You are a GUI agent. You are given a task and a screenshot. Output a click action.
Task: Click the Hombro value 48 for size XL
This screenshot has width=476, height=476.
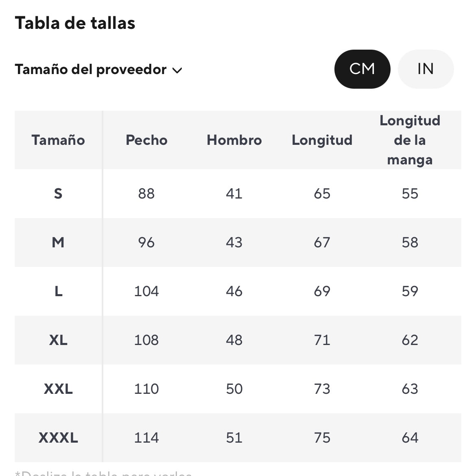pyautogui.click(x=234, y=340)
